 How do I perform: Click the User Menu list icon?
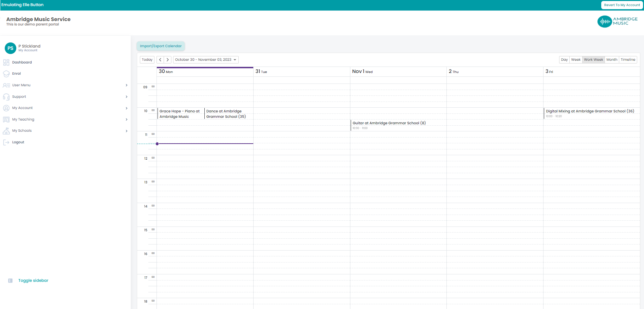click(x=6, y=85)
